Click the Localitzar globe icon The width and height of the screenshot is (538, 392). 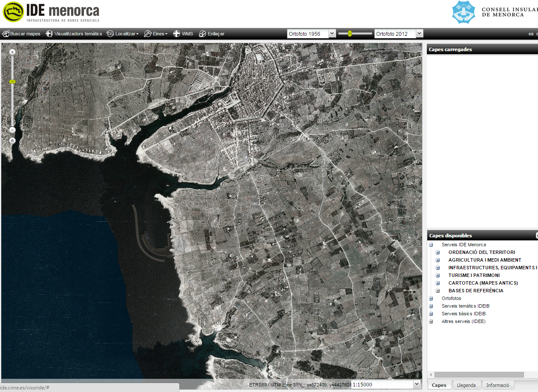pos(110,33)
